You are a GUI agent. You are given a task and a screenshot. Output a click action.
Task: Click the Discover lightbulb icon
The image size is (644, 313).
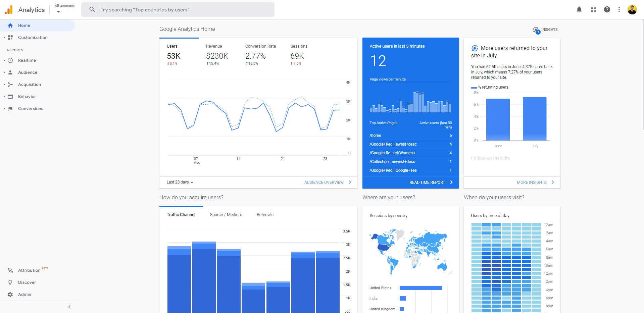click(x=10, y=282)
